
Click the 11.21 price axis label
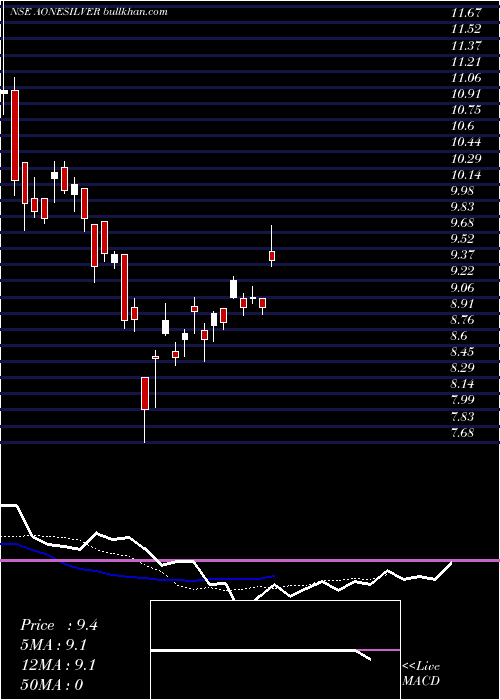point(466,62)
